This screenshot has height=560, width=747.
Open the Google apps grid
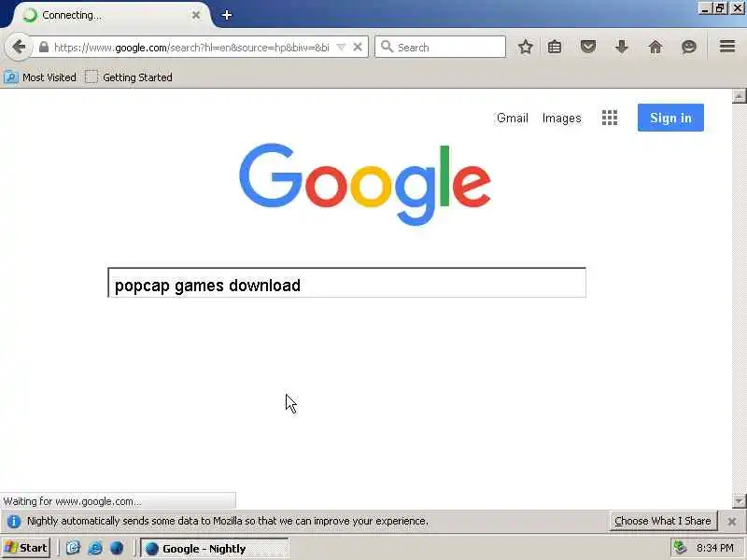(x=610, y=118)
